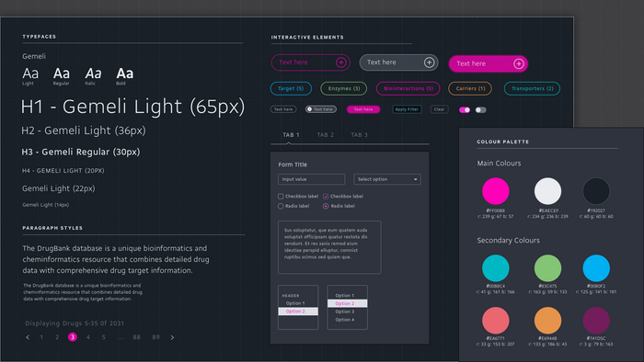Viewport: 644px width, 362px height.
Task: Select the blue #00B0F2 colour swatch
Action: (596, 268)
